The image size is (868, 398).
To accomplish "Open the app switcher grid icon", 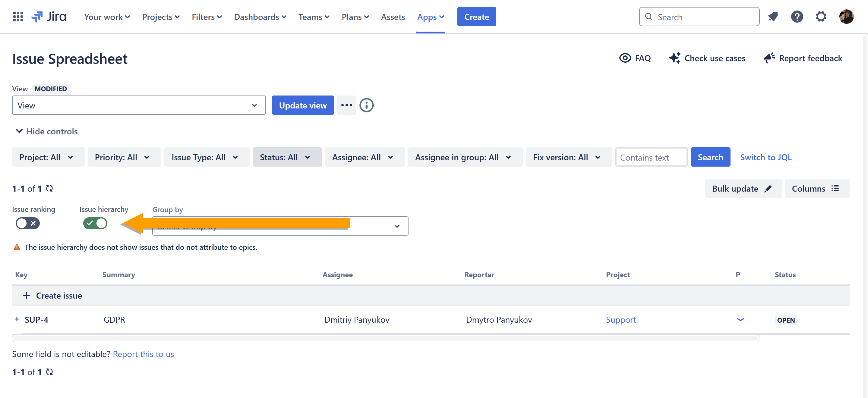I will click(x=18, y=17).
